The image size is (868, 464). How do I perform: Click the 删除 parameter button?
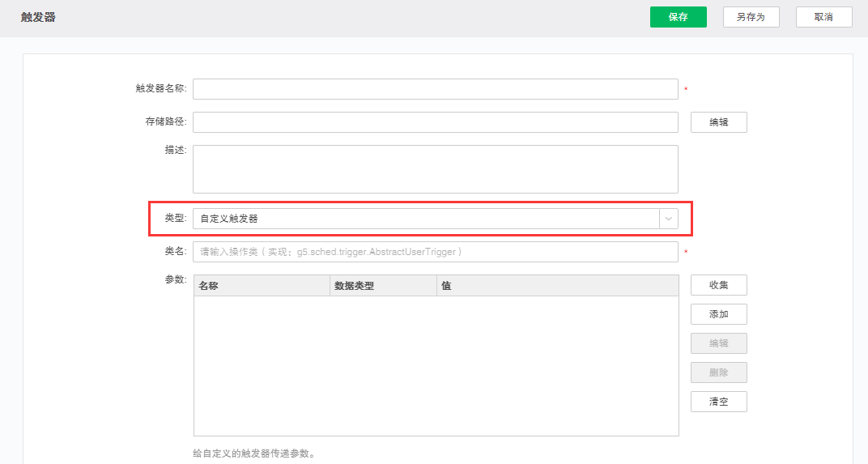718,372
